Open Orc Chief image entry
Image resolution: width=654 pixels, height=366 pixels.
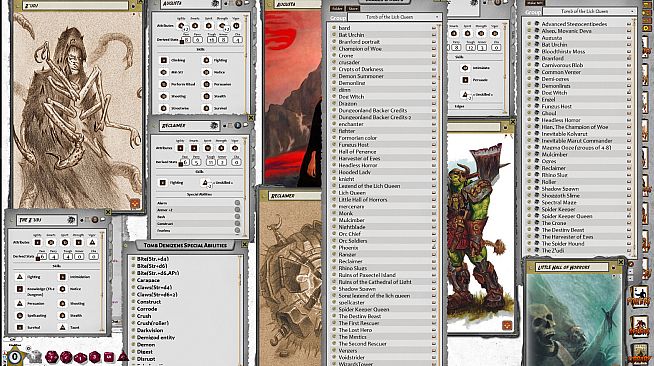350,234
